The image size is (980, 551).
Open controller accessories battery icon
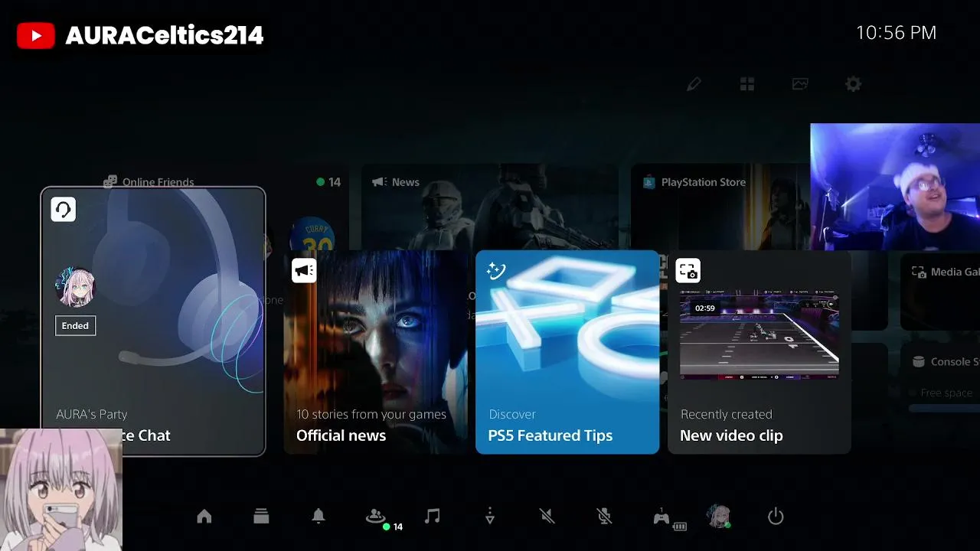(669, 519)
